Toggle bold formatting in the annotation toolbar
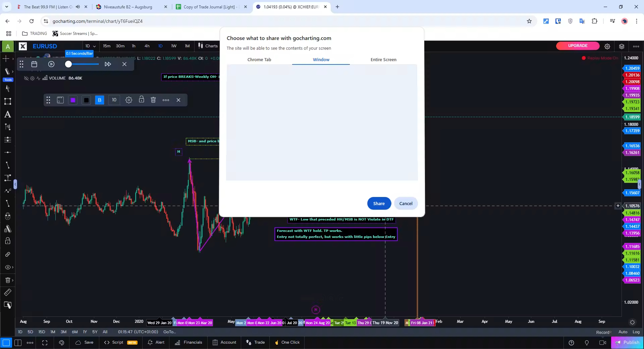Image resolution: width=644 pixels, height=349 pixels. pos(99,100)
